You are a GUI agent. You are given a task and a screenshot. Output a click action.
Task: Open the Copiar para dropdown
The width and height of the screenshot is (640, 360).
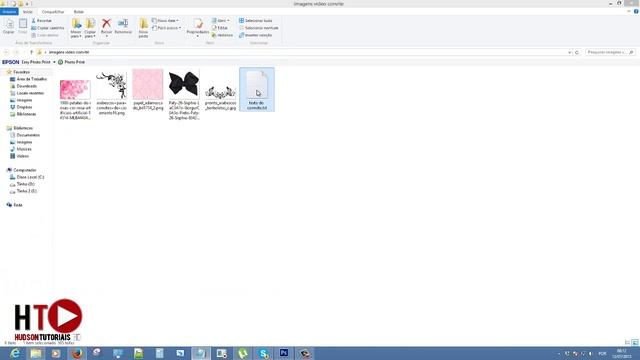(x=90, y=28)
